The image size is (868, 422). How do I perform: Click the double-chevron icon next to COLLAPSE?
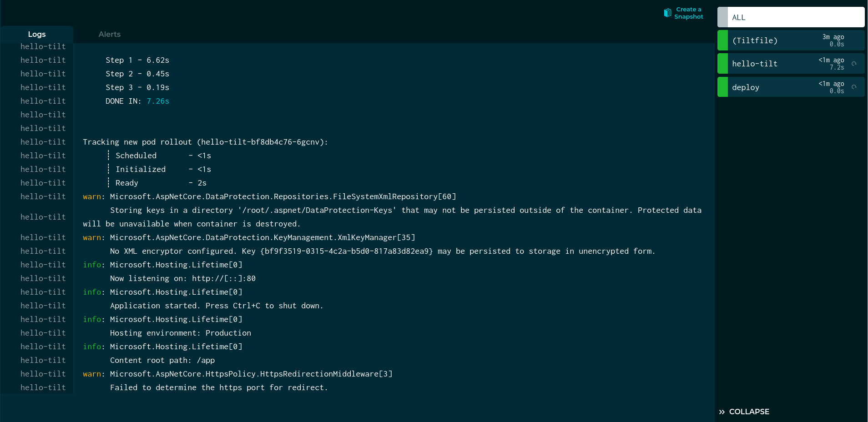(x=722, y=412)
